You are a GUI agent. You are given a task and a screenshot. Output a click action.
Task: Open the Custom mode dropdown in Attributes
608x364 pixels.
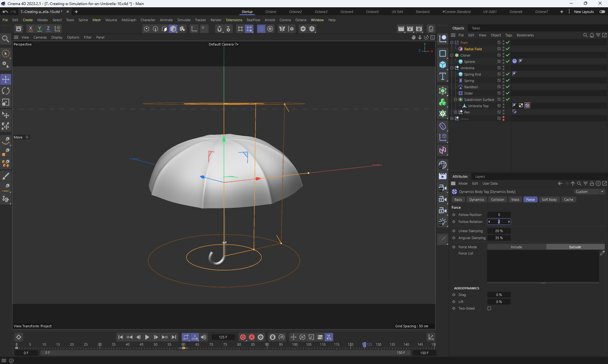[x=590, y=192]
